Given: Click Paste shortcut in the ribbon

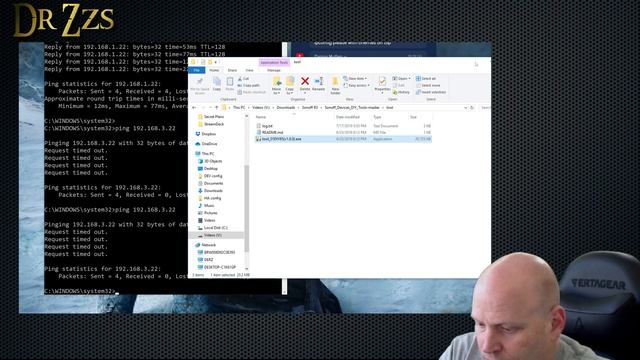Looking at the screenshot, I should [x=251, y=92].
